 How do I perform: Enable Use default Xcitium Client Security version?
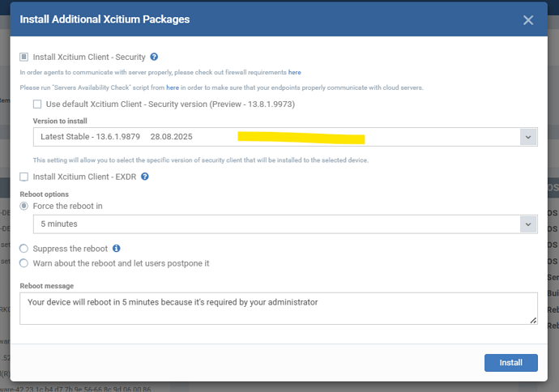37,104
